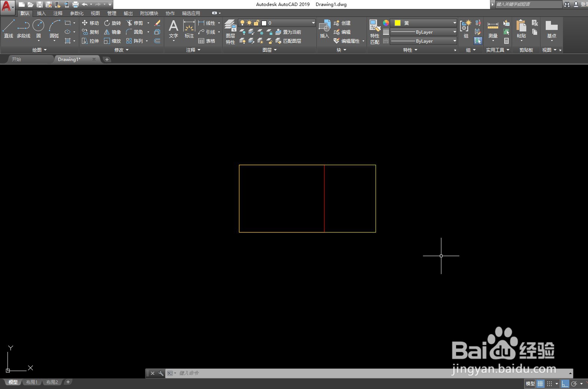Open 图层特性 layer properties
This screenshot has height=389, width=588.
230,32
